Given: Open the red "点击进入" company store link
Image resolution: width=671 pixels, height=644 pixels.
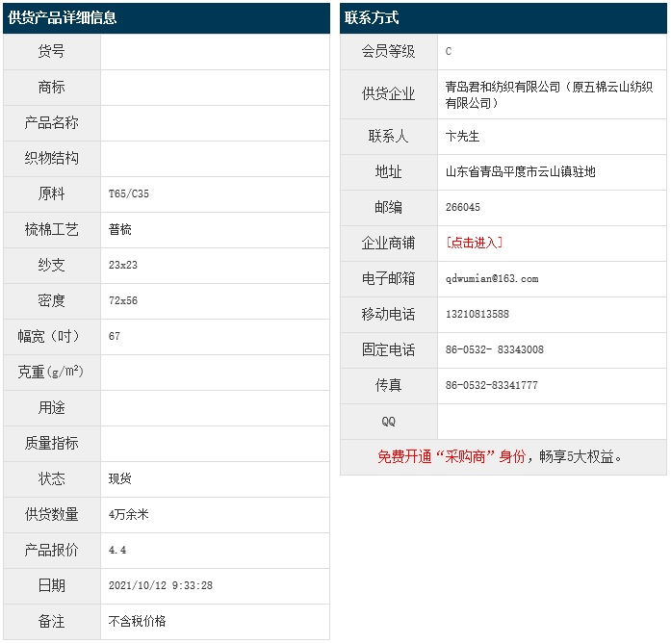Looking at the screenshot, I should point(474,243).
